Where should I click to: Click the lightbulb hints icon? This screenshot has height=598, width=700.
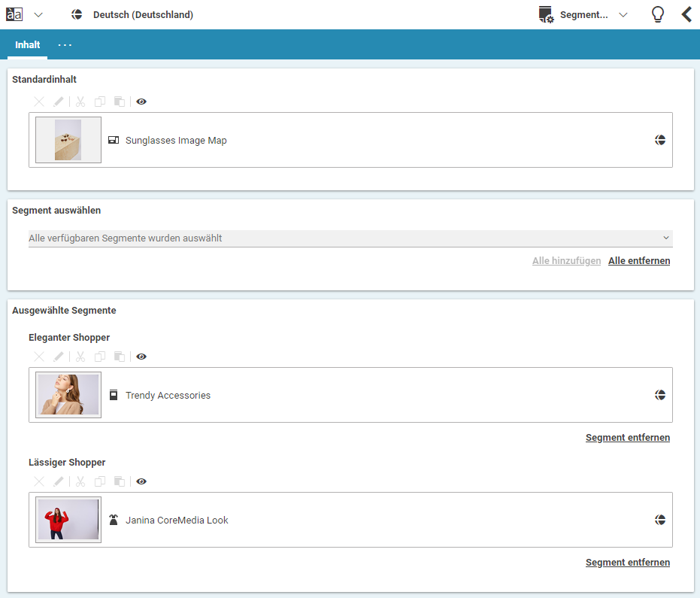point(657,15)
